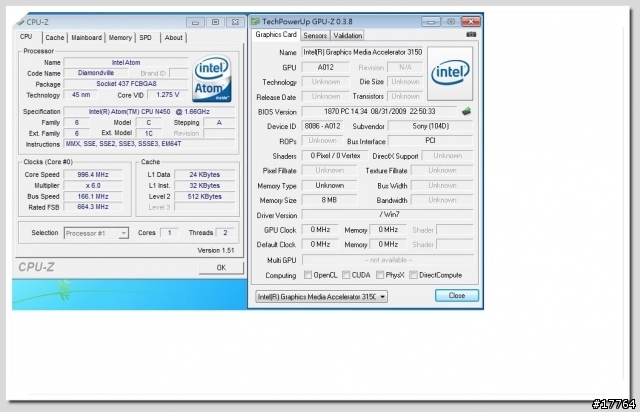Click the BIOS save chip icon in GPU-Z
Image resolution: width=640 pixels, height=412 pixels.
[466, 111]
